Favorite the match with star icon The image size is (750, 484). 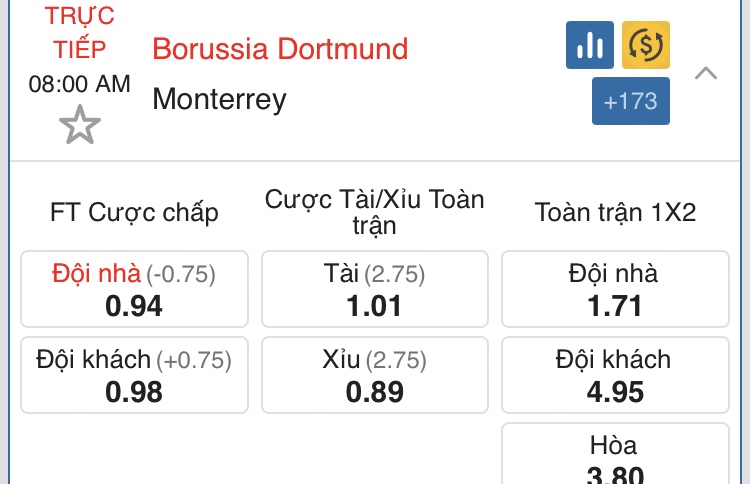(x=80, y=125)
